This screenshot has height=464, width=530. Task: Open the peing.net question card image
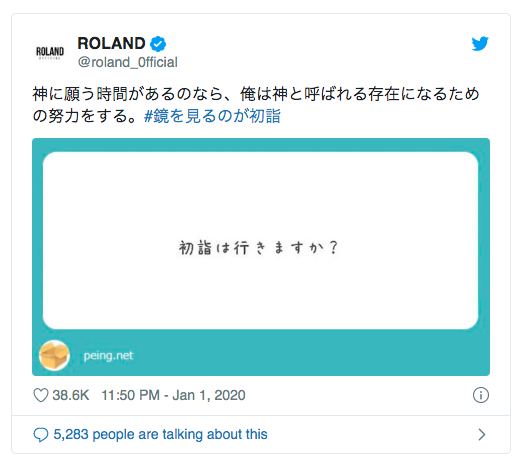261,257
